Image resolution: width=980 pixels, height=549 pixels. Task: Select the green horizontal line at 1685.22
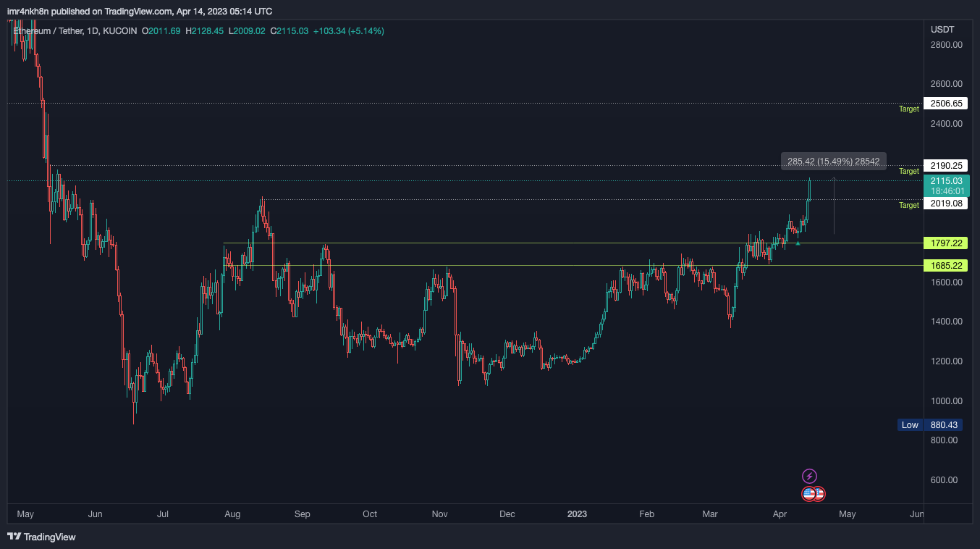click(572, 266)
